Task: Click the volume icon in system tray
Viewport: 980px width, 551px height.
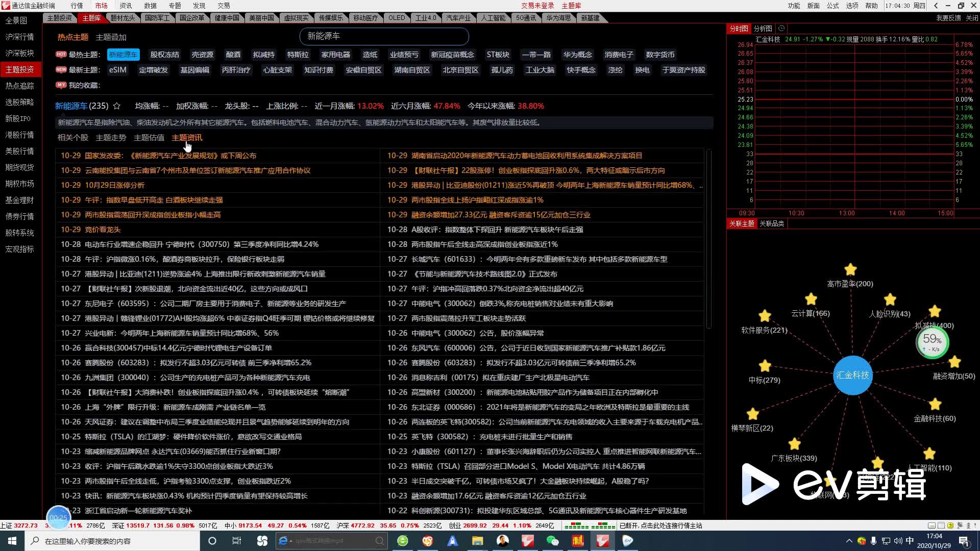Action: point(898,541)
